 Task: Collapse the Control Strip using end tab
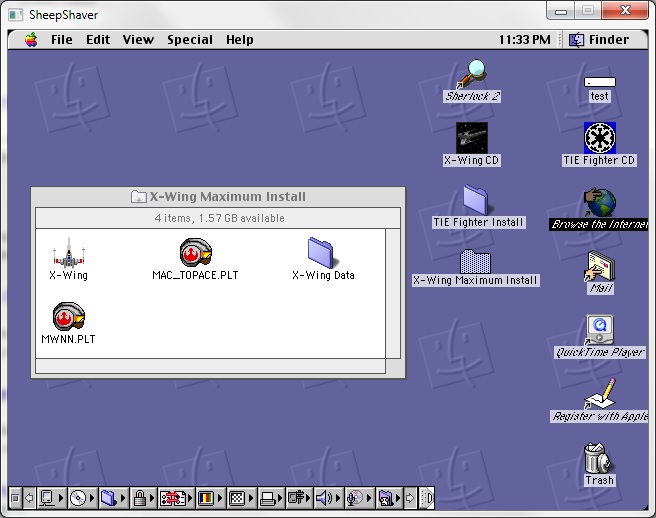pyautogui.click(x=426, y=498)
